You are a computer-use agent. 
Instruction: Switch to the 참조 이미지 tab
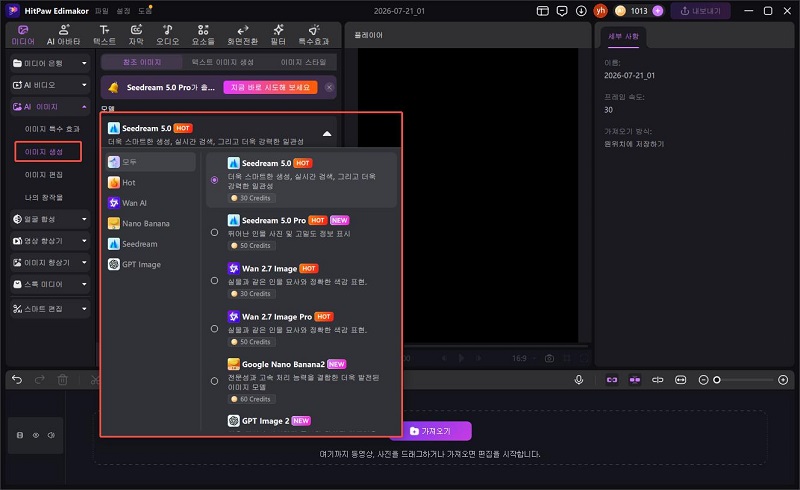tap(142, 62)
